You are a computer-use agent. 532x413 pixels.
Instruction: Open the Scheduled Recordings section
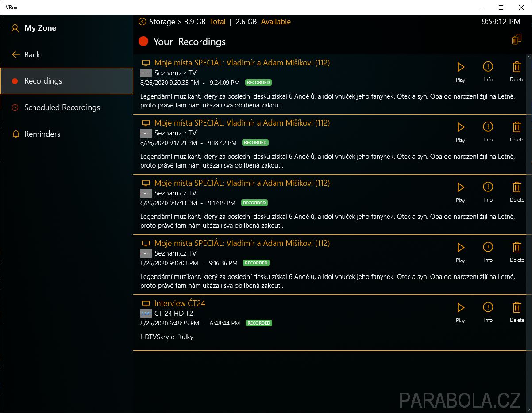coord(62,107)
